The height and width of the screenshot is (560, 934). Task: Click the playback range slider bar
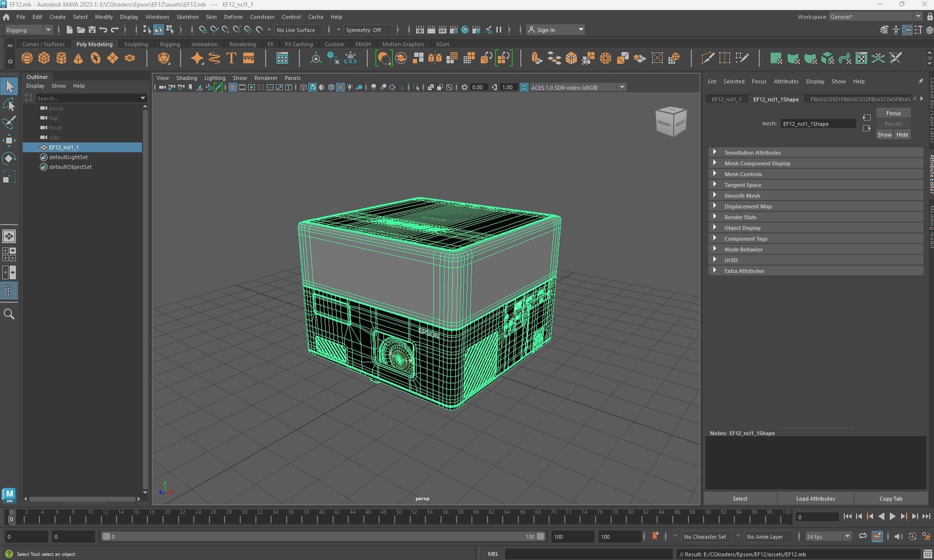(322, 537)
